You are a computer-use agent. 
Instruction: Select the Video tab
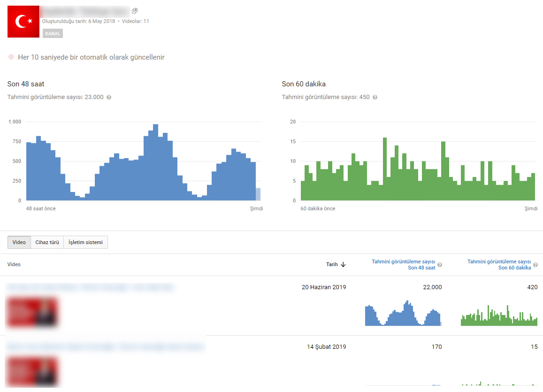pyautogui.click(x=19, y=242)
